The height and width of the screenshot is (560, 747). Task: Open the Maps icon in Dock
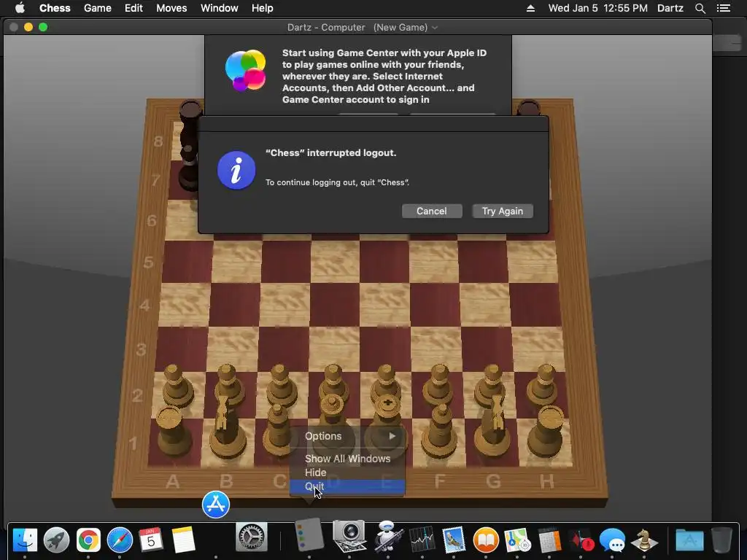pos(517,540)
